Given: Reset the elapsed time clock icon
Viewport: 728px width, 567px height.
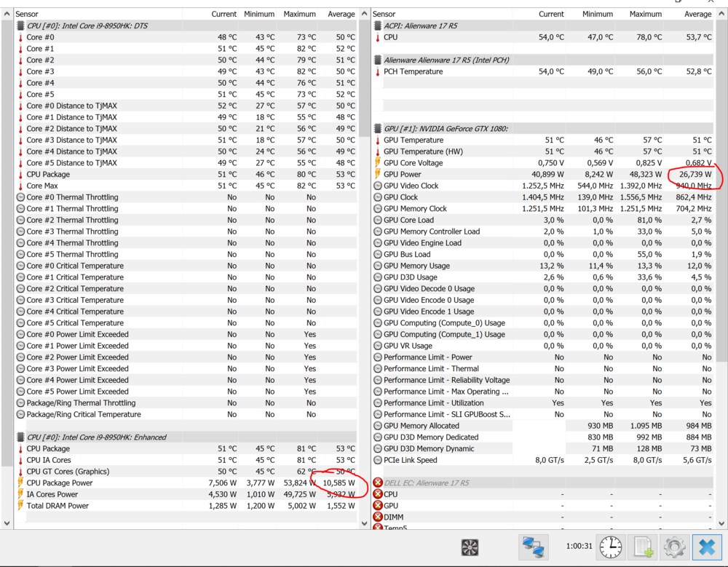Looking at the screenshot, I should 611,547.
